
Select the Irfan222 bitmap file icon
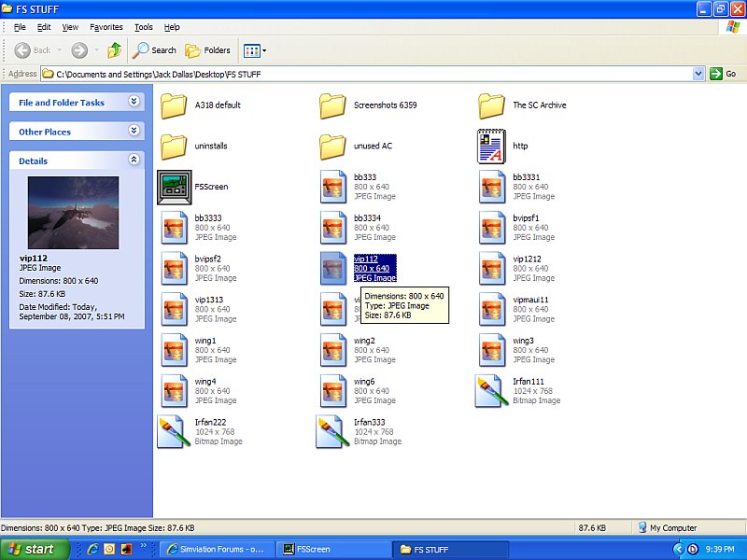tap(174, 431)
